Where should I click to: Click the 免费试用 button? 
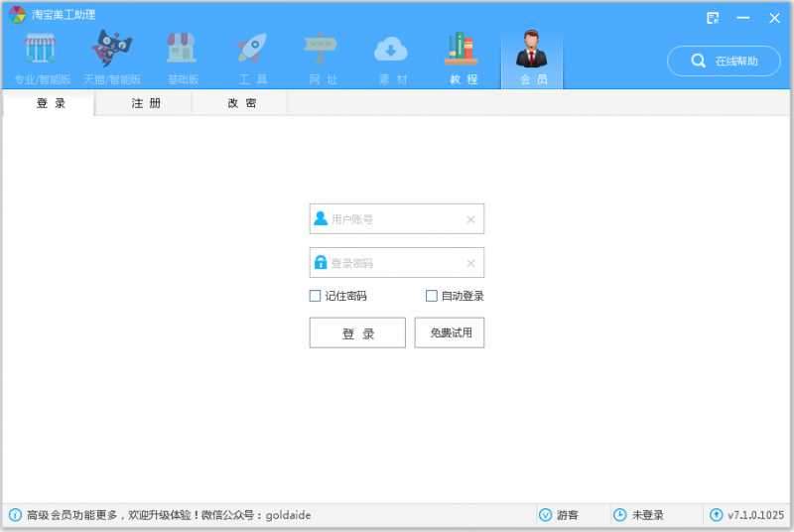[x=450, y=333]
